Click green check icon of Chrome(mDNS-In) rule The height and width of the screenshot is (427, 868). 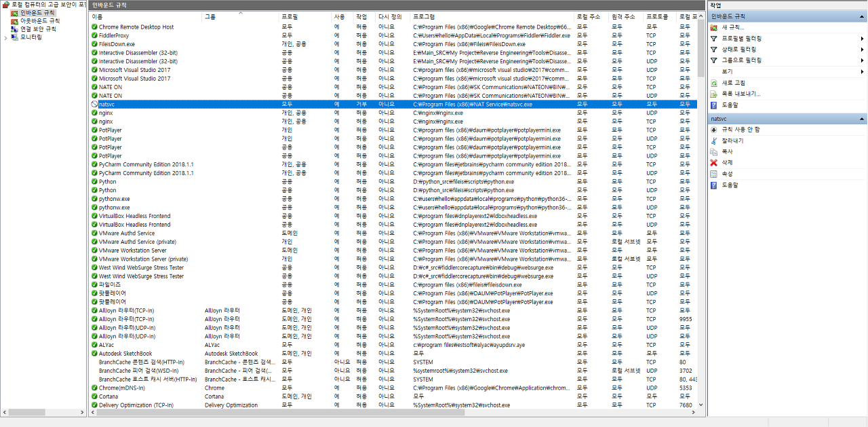tap(94, 388)
